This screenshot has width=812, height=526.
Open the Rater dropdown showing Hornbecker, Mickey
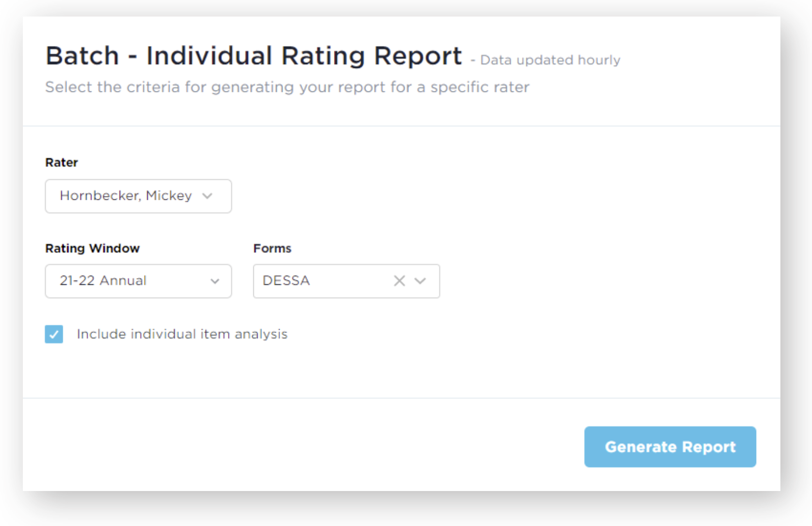pos(138,196)
